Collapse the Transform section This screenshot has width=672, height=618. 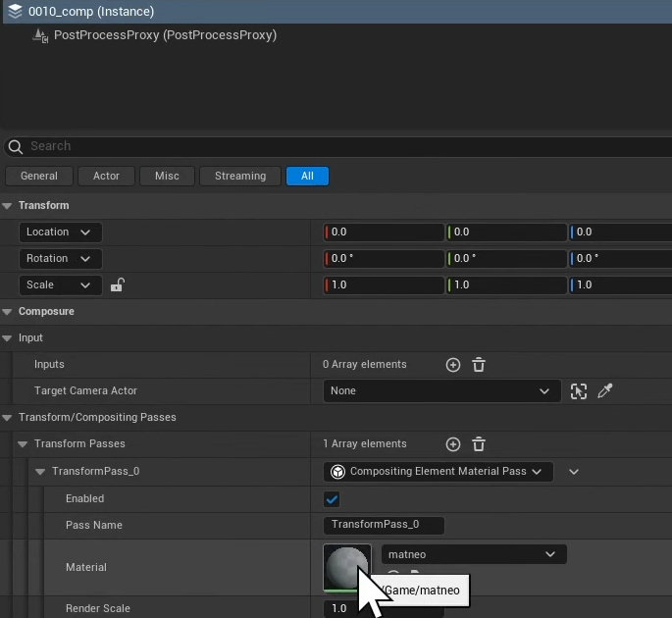8,206
